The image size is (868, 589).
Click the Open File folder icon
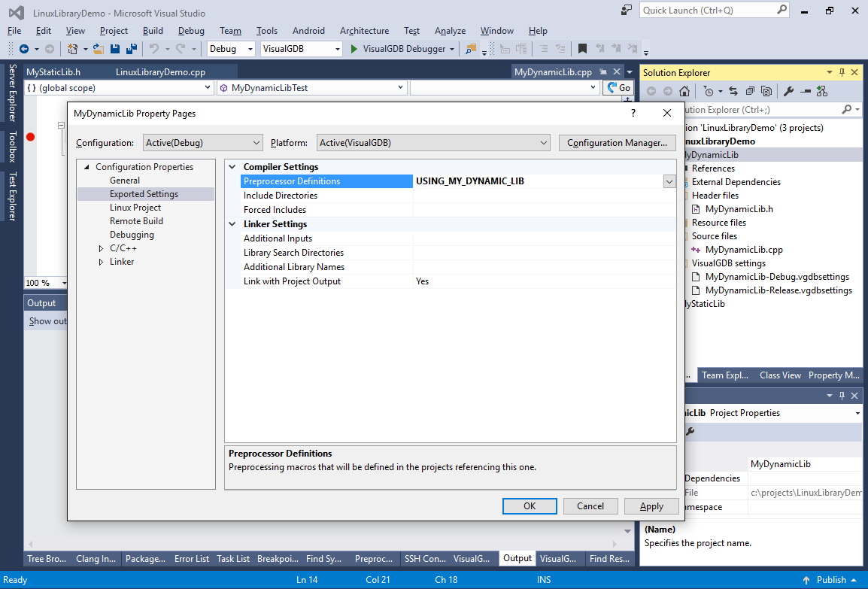point(99,49)
